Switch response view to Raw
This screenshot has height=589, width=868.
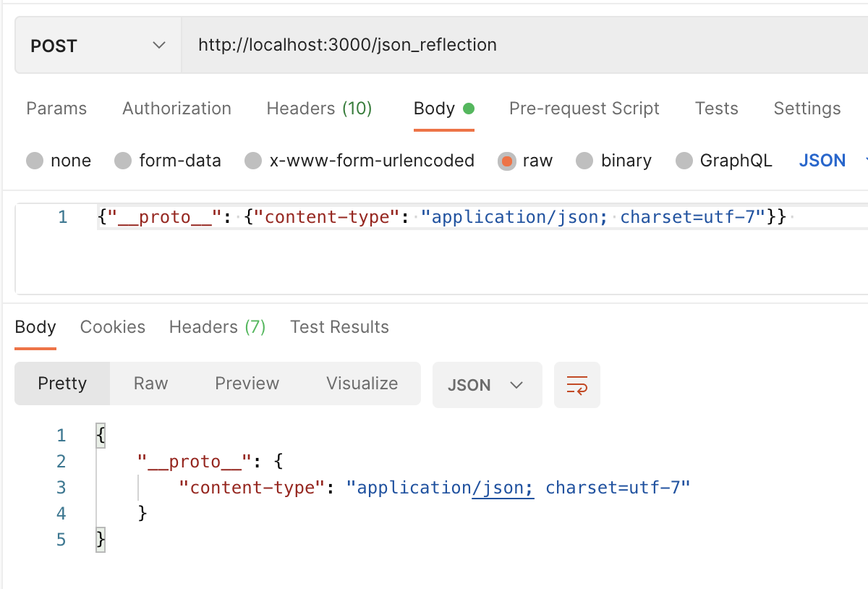pyautogui.click(x=150, y=384)
